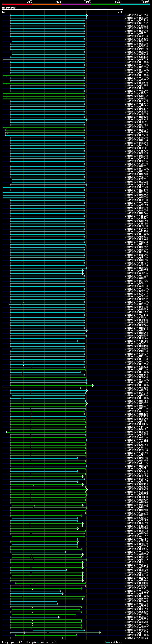Select the query name AV394069
The width and height of the screenshot is (152, 644).
(x=9, y=8)
